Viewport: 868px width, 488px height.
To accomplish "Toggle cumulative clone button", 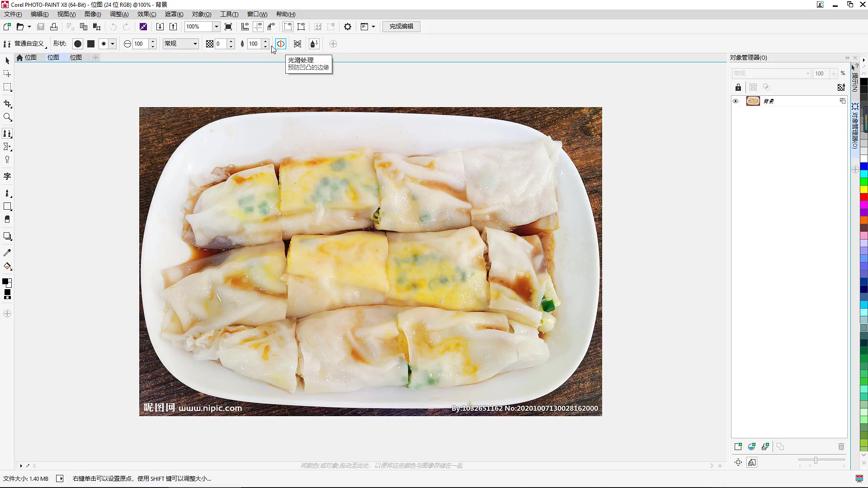I will [297, 44].
